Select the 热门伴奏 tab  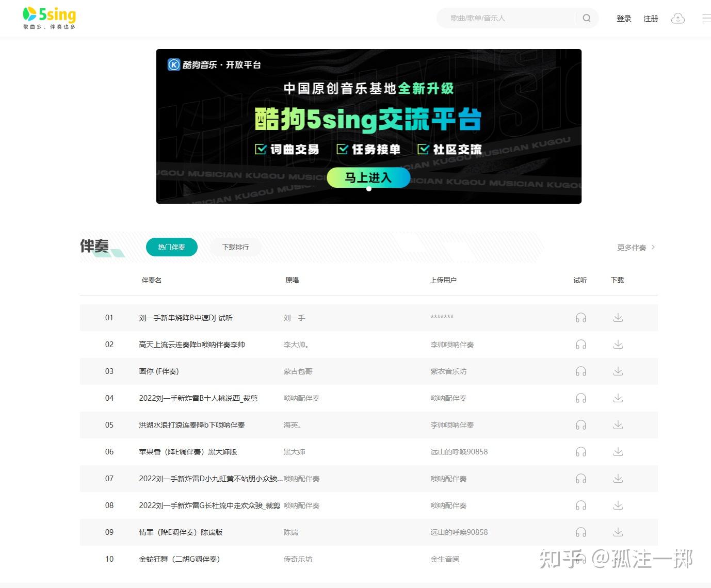[x=171, y=247]
